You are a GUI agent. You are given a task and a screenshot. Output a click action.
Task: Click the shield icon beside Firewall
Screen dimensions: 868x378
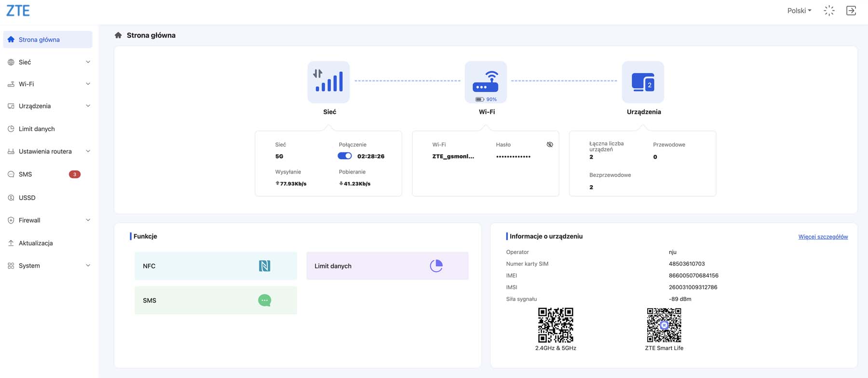tap(11, 220)
